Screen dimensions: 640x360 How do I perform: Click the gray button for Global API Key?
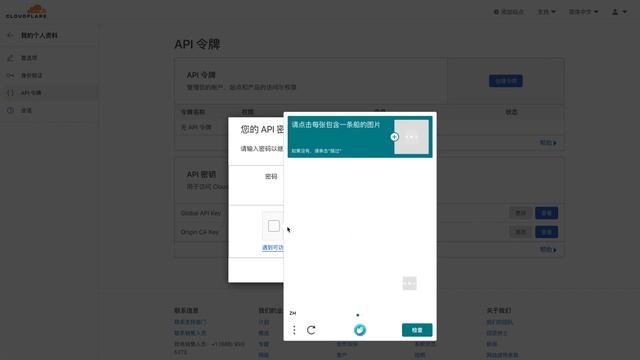coord(520,213)
